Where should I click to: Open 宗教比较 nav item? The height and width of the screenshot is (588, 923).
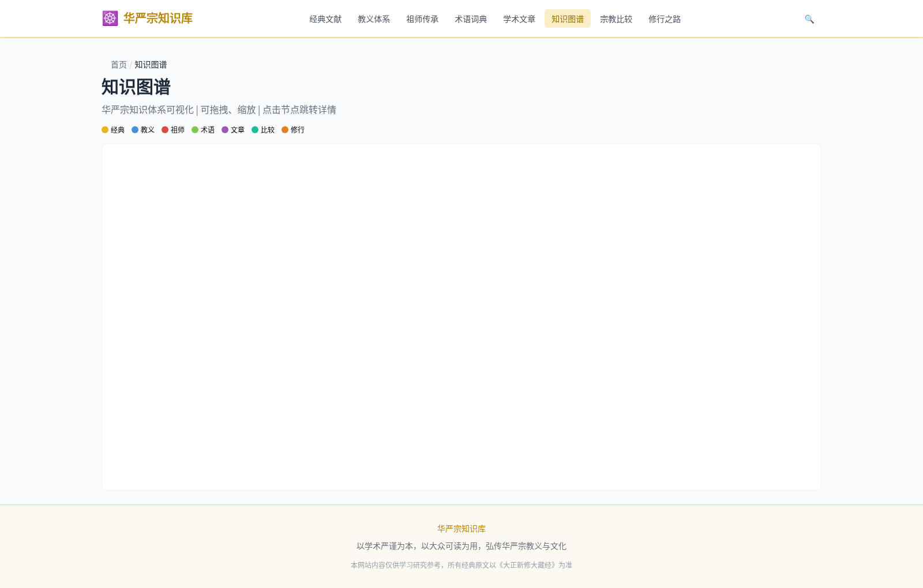tap(616, 19)
